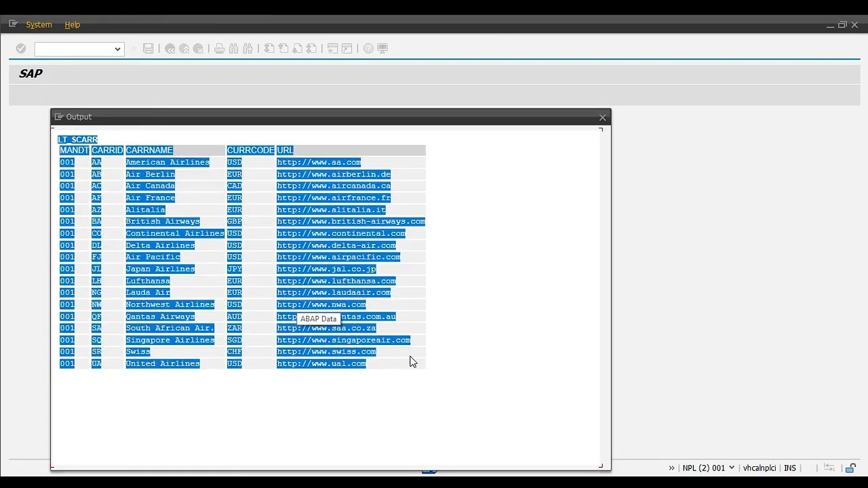Image resolution: width=868 pixels, height=488 pixels.
Task: Click the Help question mark icon
Action: 368,49
